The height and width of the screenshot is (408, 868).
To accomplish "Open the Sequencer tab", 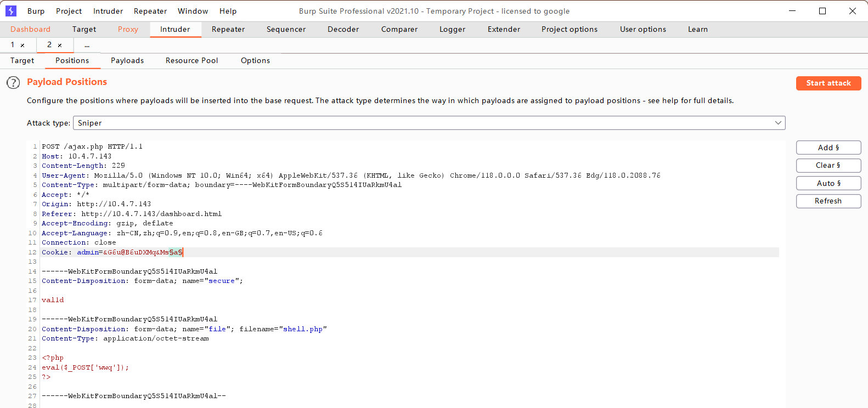I will pyautogui.click(x=286, y=29).
